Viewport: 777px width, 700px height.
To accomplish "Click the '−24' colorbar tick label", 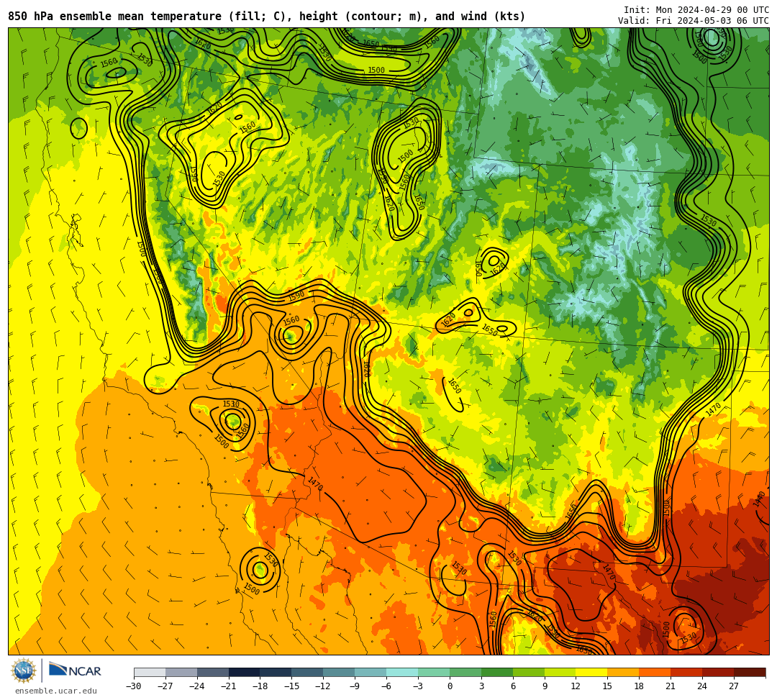I will 197,686.
